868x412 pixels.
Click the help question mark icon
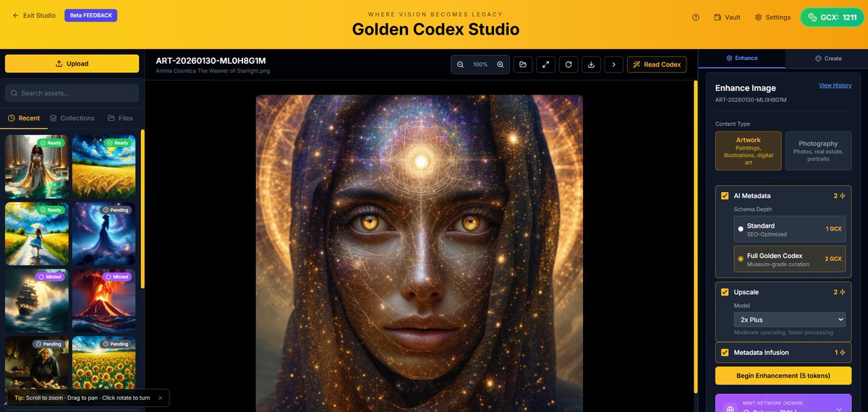coord(696,17)
